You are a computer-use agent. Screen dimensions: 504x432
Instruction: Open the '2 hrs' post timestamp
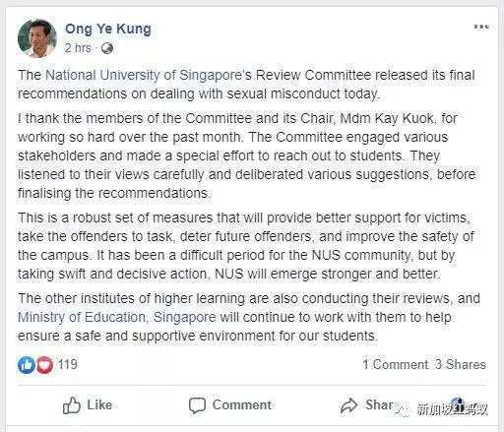(78, 48)
